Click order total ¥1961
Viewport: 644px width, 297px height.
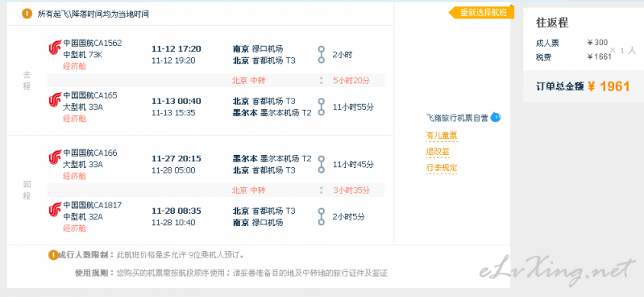(x=609, y=86)
